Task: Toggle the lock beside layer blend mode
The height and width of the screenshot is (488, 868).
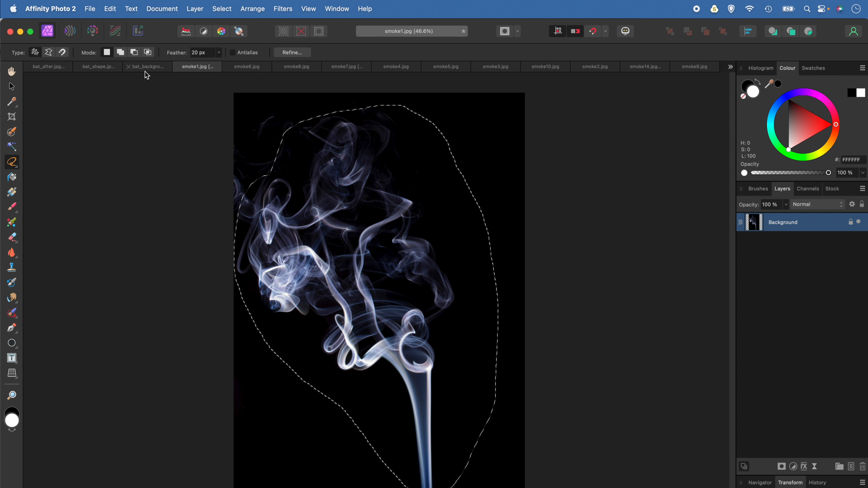Action: click(x=862, y=204)
